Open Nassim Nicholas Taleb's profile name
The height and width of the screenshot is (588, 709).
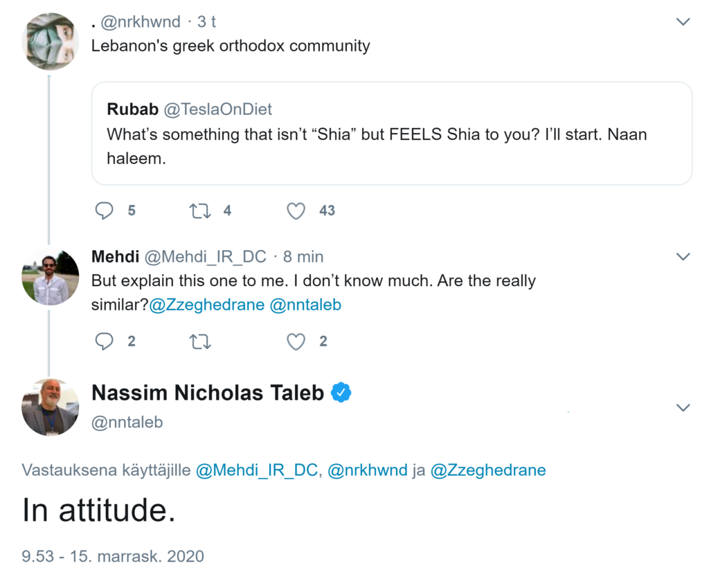pyautogui.click(x=208, y=393)
